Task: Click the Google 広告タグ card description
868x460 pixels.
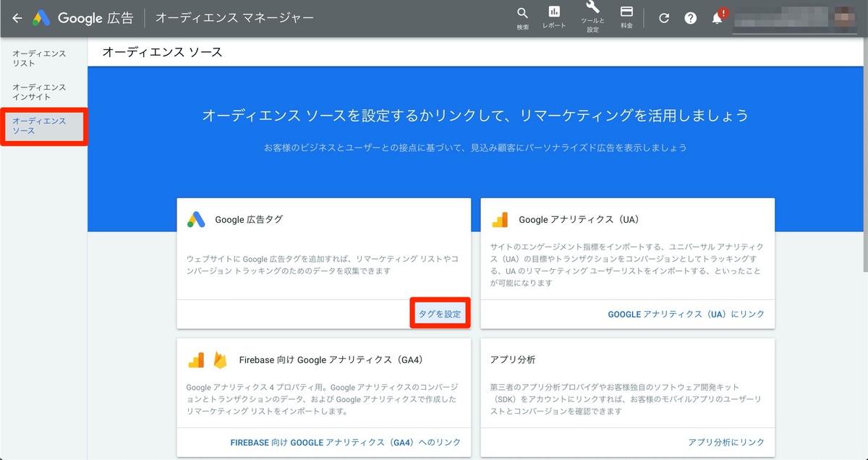Action: click(x=322, y=264)
